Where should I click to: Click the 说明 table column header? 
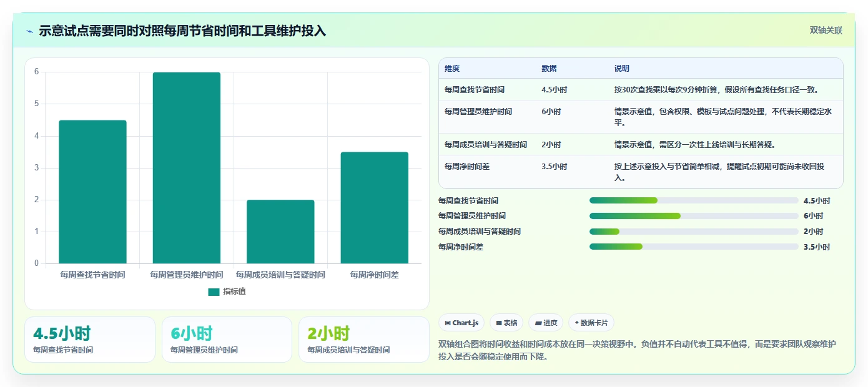pyautogui.click(x=622, y=69)
